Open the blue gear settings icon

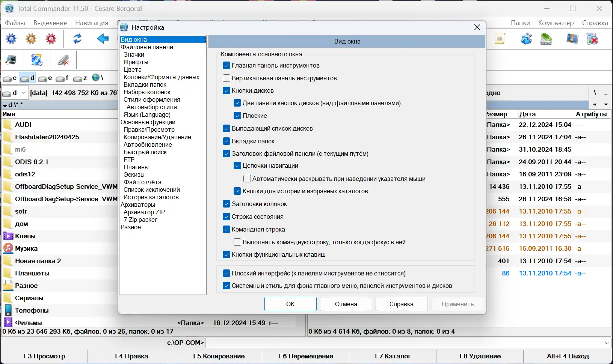tap(11, 39)
